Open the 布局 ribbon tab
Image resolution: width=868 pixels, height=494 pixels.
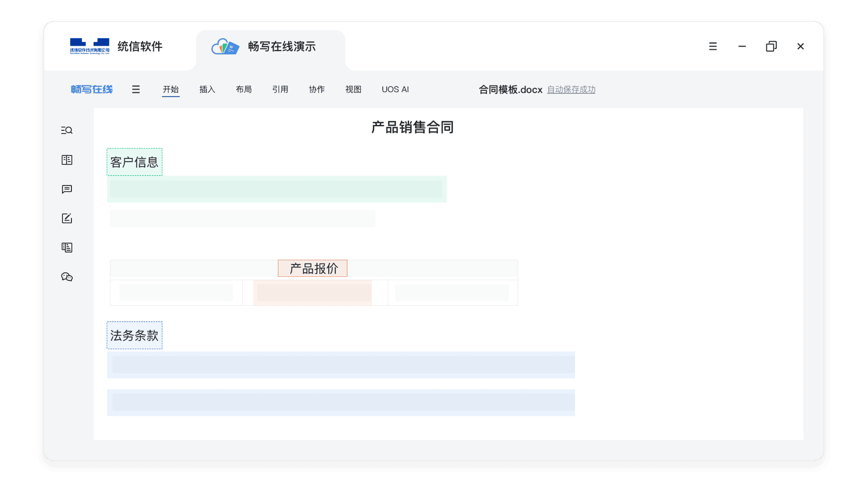[244, 90]
